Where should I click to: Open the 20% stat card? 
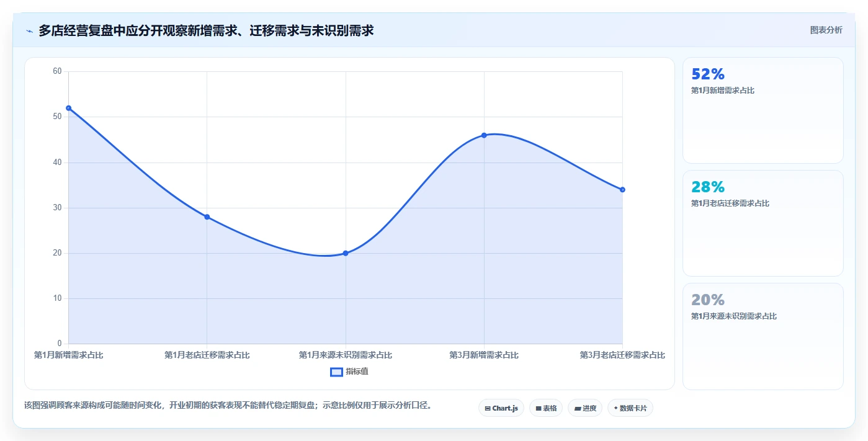pos(763,336)
